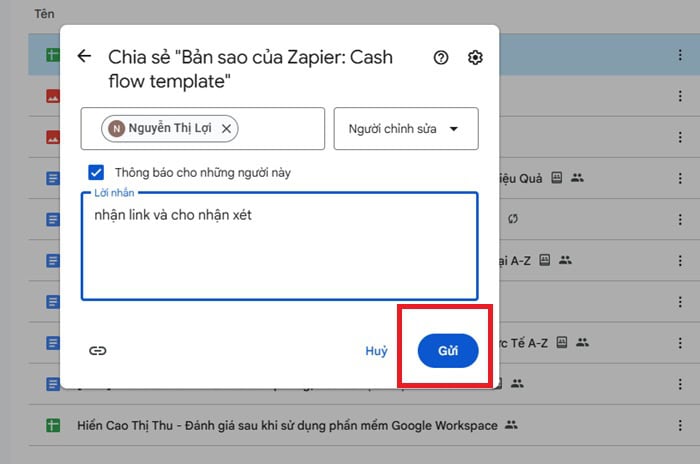Viewport: 700px width, 464px height.
Task: Open file Hiền Cao Thị Thu - Đánh giá
Action: coord(286,425)
